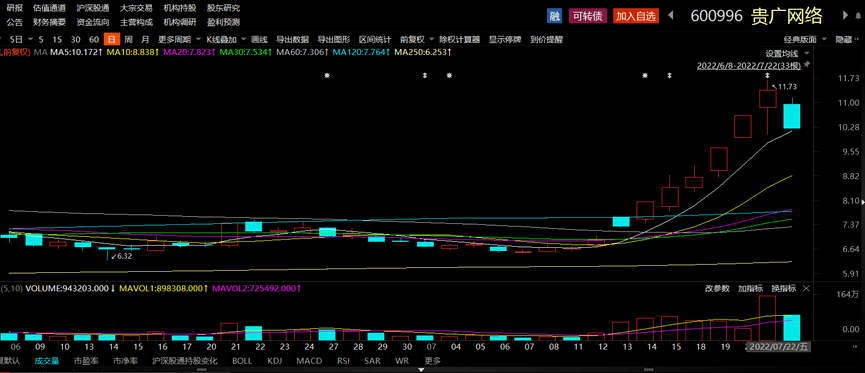Image resolution: width=865 pixels, height=373 pixels.
Task: Open the 设置均线 dropdown
Action: [787, 54]
